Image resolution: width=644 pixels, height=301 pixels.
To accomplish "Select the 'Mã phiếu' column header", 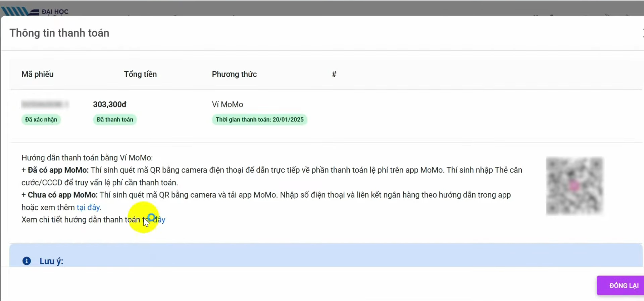I will coord(38,74).
